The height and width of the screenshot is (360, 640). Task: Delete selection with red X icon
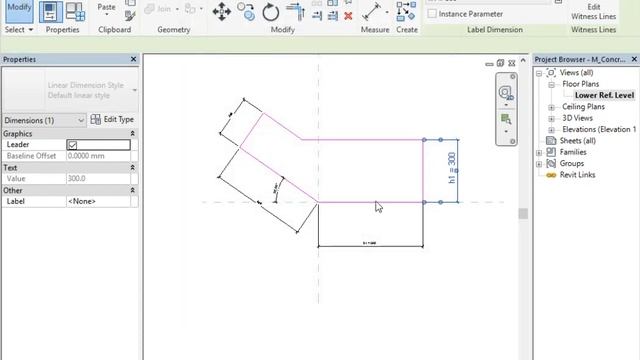pos(348,16)
